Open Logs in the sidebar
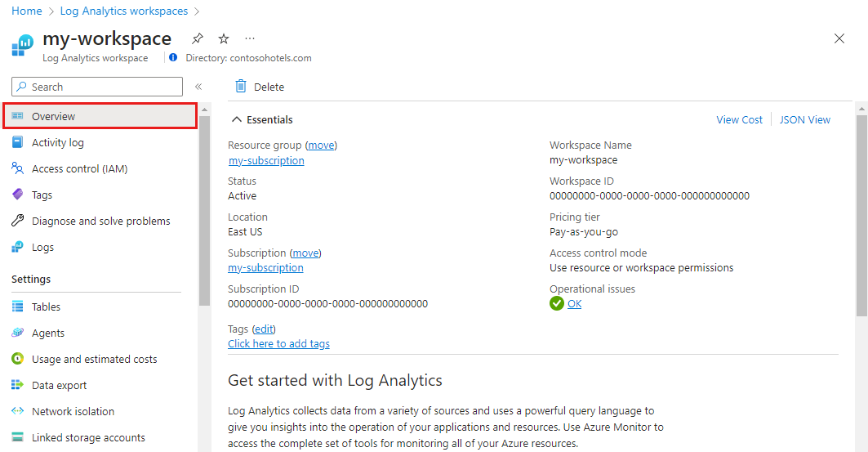 (42, 247)
